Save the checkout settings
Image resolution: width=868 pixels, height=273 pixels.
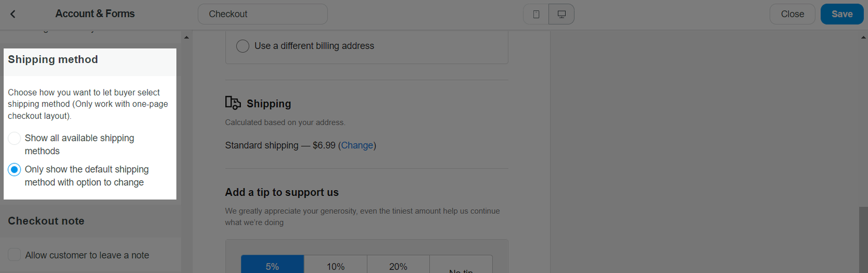pyautogui.click(x=841, y=14)
